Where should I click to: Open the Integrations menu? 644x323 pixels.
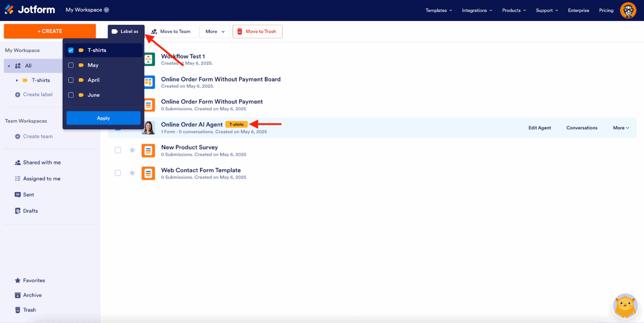click(476, 10)
